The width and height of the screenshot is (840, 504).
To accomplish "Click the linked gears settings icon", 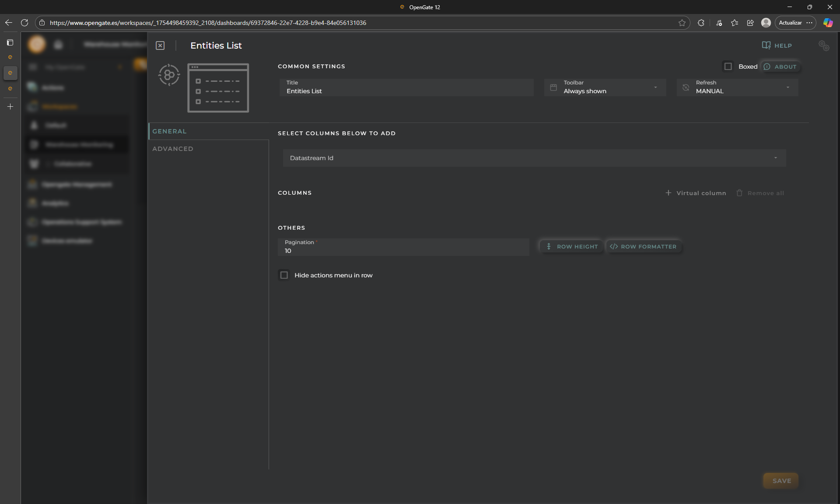I will (824, 45).
